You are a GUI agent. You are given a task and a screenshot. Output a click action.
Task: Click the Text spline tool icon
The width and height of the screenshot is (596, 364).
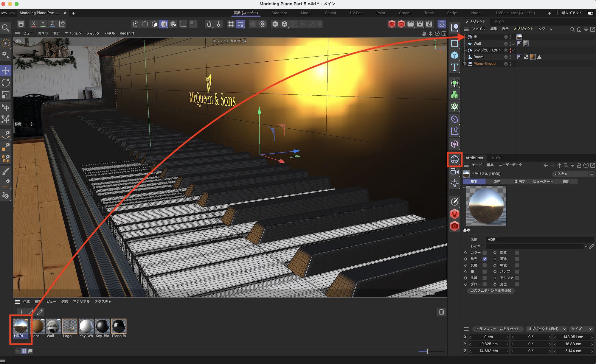[454, 68]
